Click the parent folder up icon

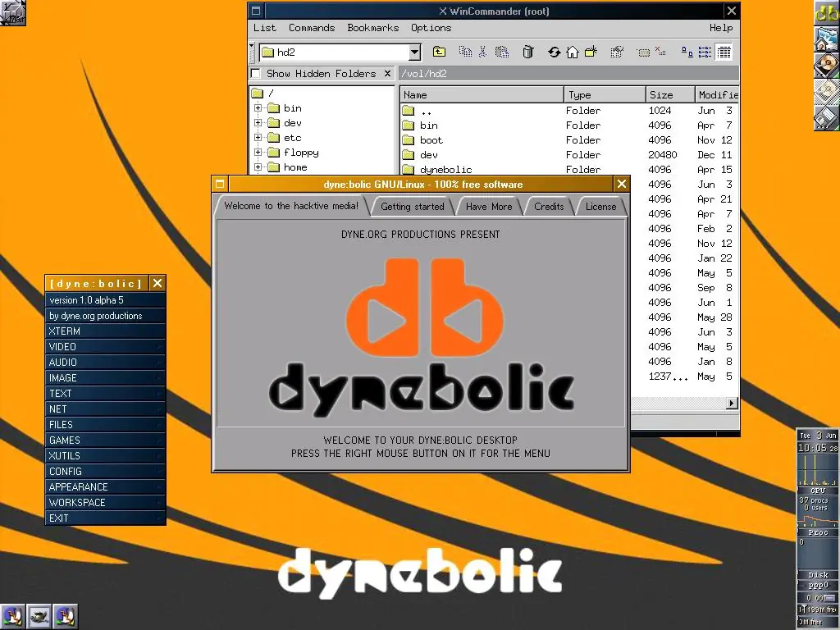(x=439, y=52)
